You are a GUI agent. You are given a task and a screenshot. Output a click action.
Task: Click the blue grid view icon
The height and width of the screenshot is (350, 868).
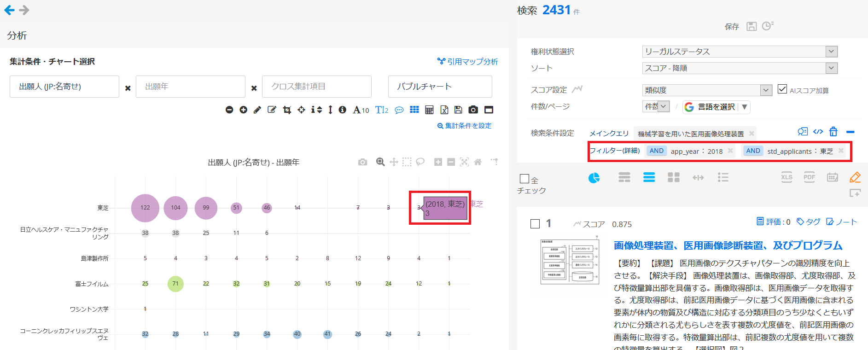tap(414, 110)
